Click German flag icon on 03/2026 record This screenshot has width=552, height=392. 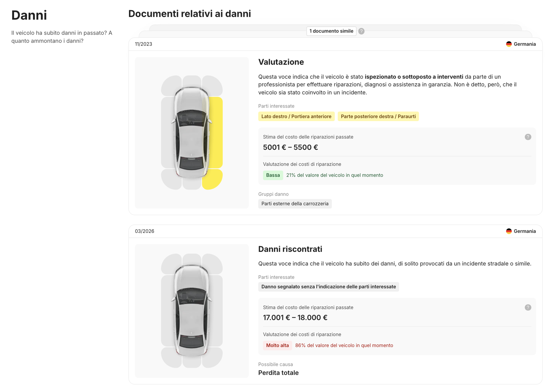click(x=509, y=231)
